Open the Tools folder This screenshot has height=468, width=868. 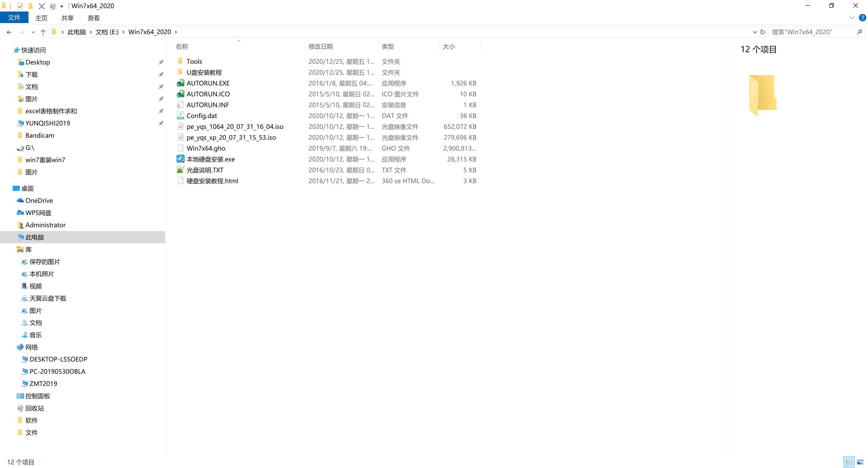195,61
